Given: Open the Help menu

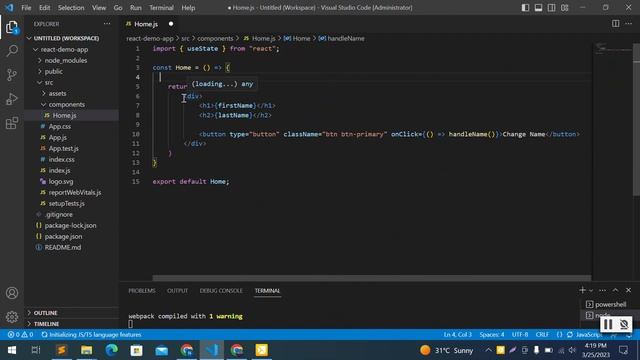Looking at the screenshot, I should pyautogui.click(x=188, y=8).
